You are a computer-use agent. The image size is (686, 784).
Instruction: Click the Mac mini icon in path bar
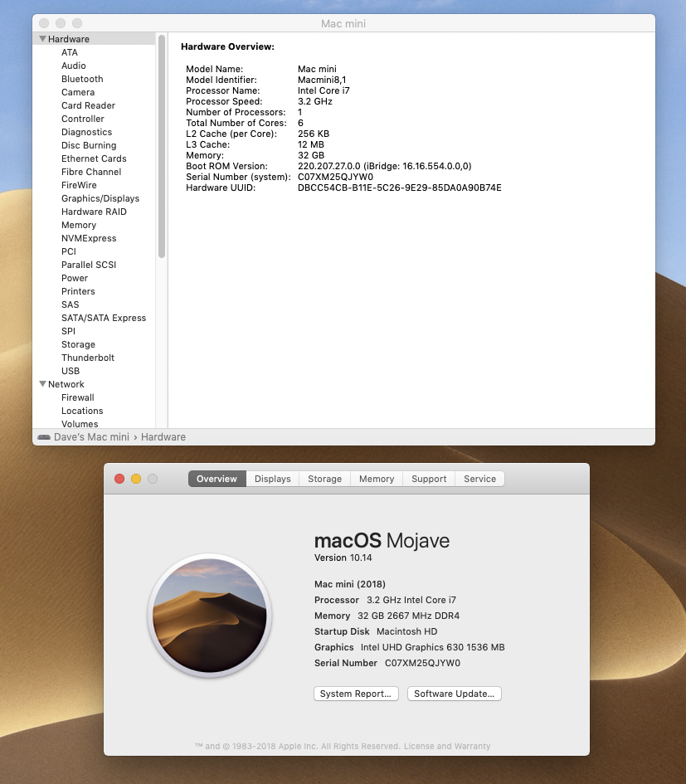point(44,437)
